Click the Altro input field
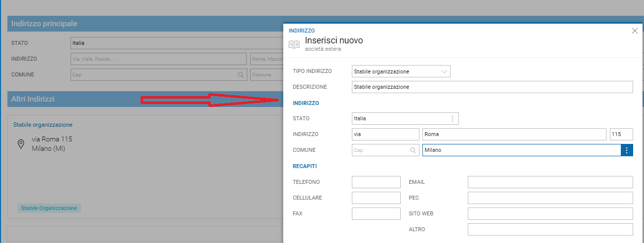 (550, 229)
